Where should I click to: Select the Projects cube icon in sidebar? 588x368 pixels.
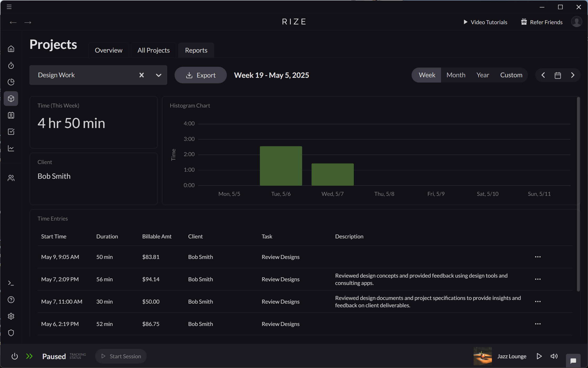tap(11, 99)
